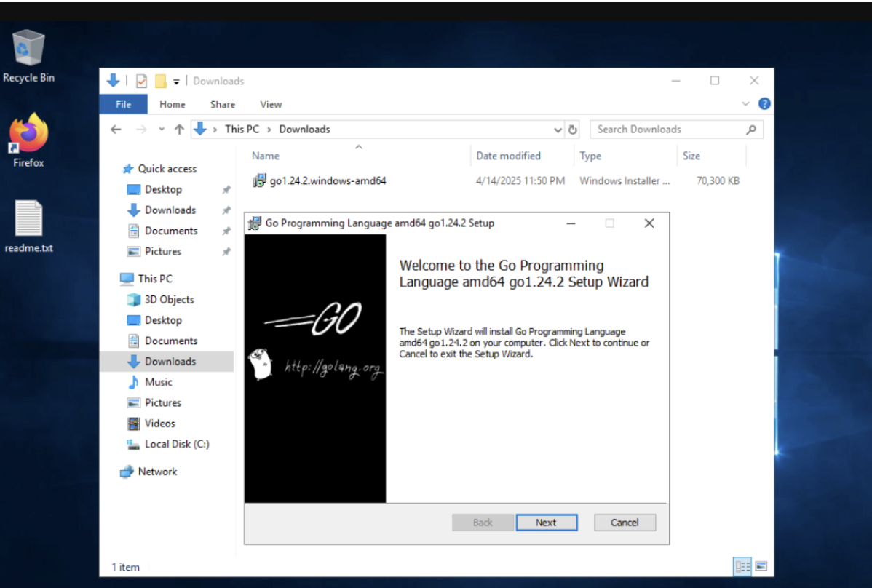Viewport: 872px width, 588px height.
Task: Sort by the Date modified column
Action: pos(522,156)
